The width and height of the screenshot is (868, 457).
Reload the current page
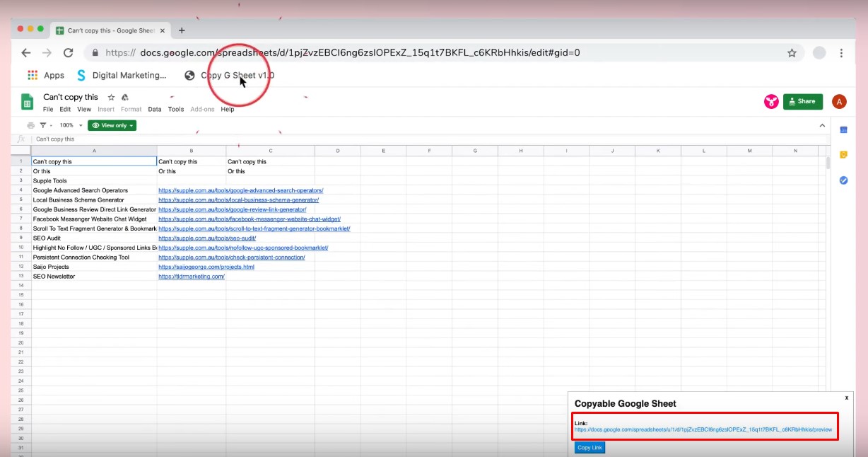(69, 52)
